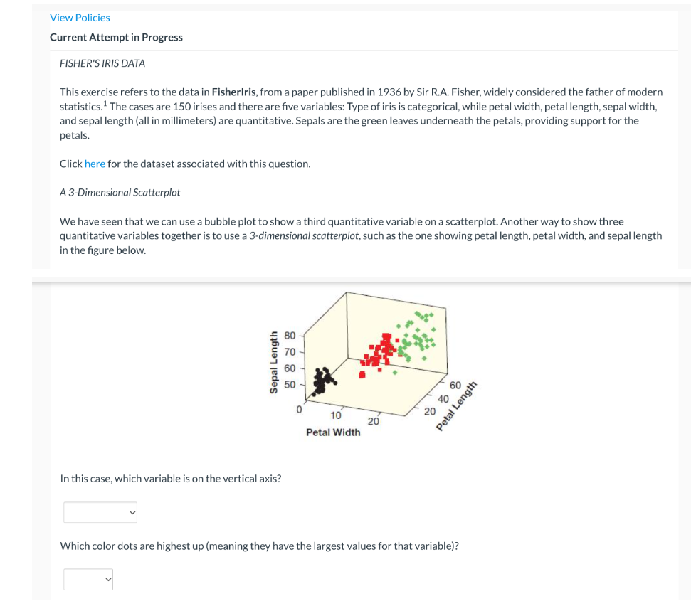691x616 pixels.
Task: Click the question text about vertical axis
Action: click(x=171, y=478)
